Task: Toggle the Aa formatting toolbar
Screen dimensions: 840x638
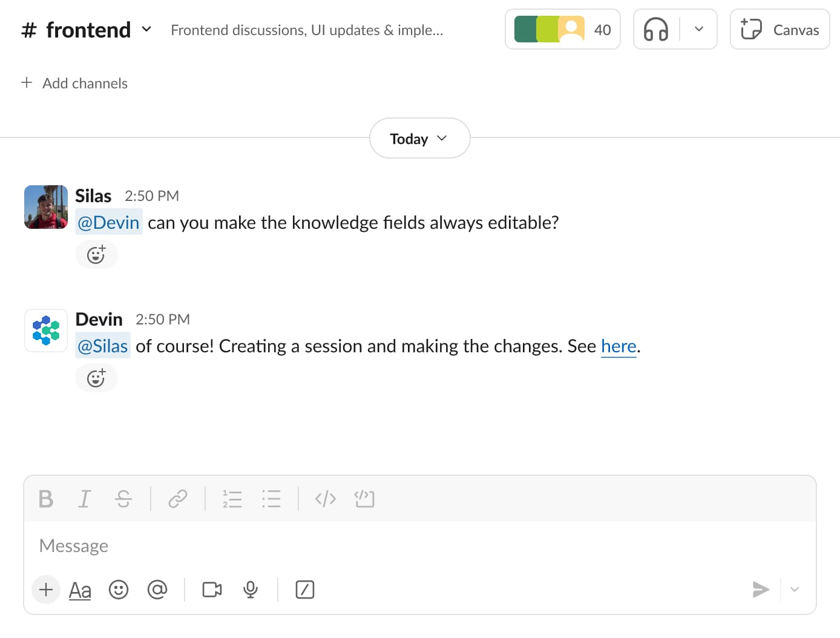Action: coord(79,589)
